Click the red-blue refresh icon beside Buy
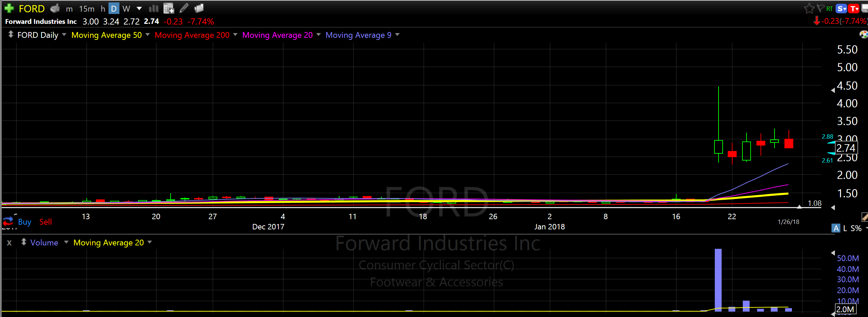 [x=8, y=222]
